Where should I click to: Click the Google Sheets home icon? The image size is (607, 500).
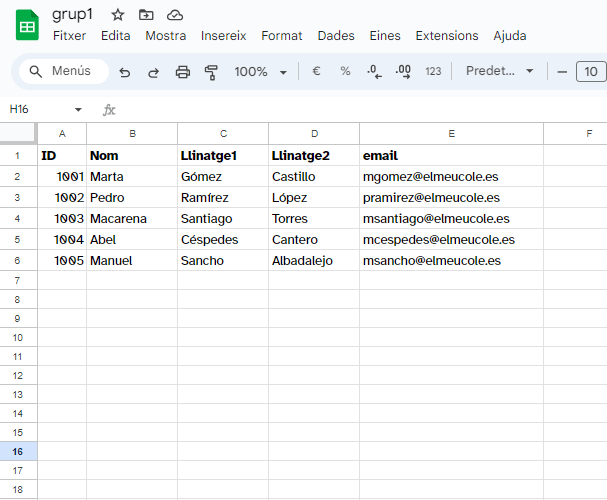[x=27, y=25]
